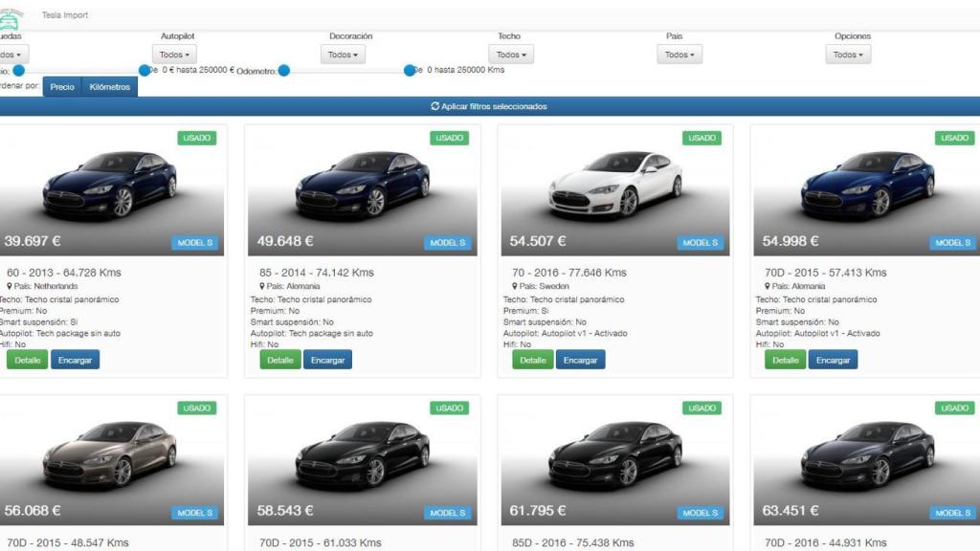Switch to the Kilómetros sorting tab
The width and height of the screenshot is (980, 551).
tap(109, 85)
